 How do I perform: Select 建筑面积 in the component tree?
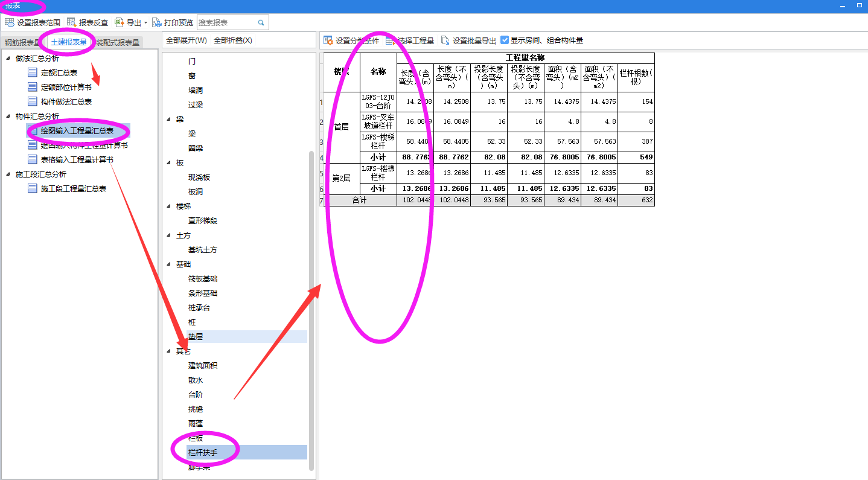pos(203,365)
